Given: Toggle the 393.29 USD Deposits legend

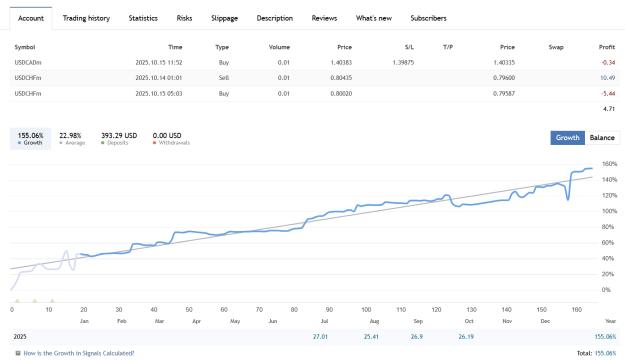Looking at the screenshot, I should pos(119,139).
